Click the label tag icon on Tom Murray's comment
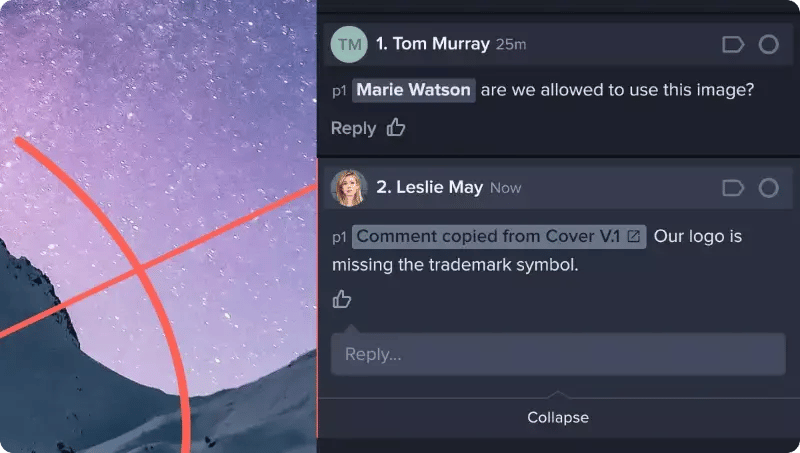Viewport: 800px width, 453px height. tap(733, 45)
